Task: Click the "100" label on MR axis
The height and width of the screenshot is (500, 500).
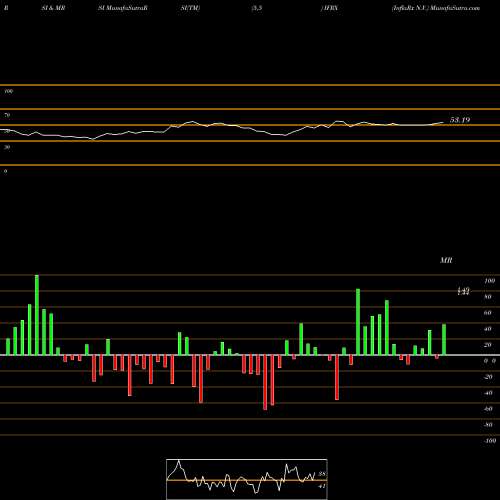Action: [490, 281]
